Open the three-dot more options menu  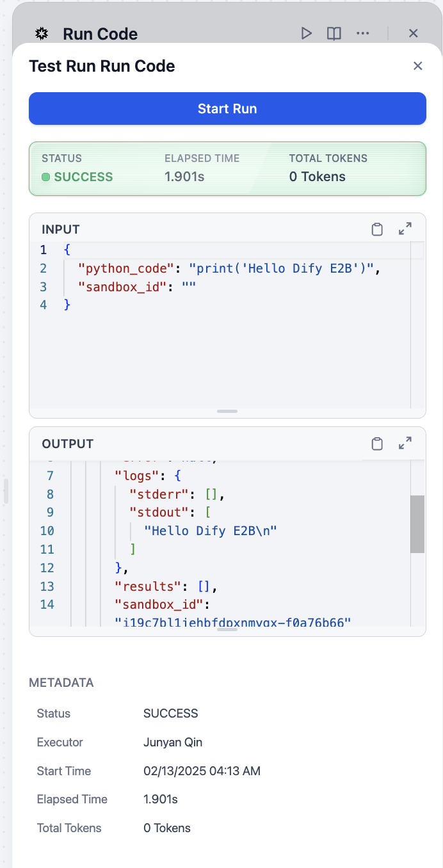(x=363, y=33)
